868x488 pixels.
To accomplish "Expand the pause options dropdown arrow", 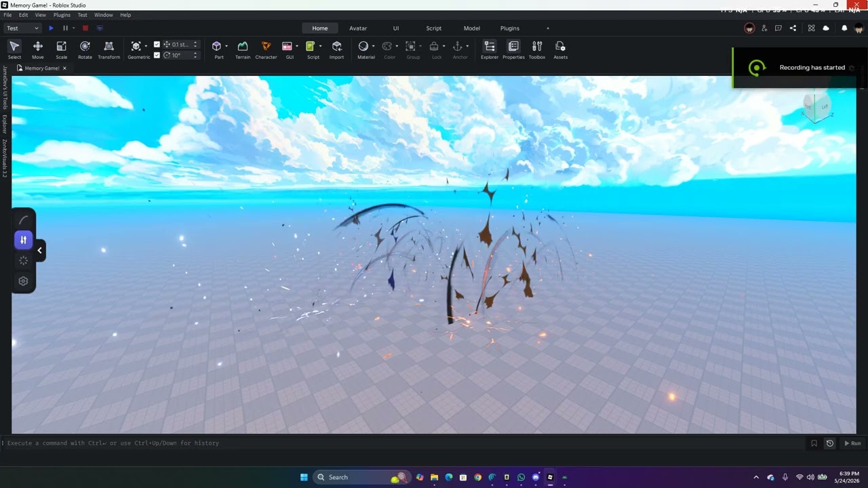I will click(73, 28).
